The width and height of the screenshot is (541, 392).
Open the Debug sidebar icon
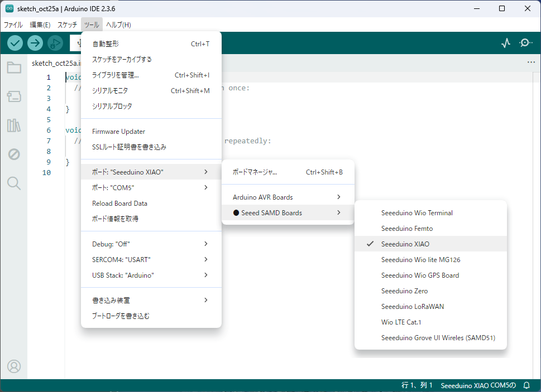coord(14,154)
